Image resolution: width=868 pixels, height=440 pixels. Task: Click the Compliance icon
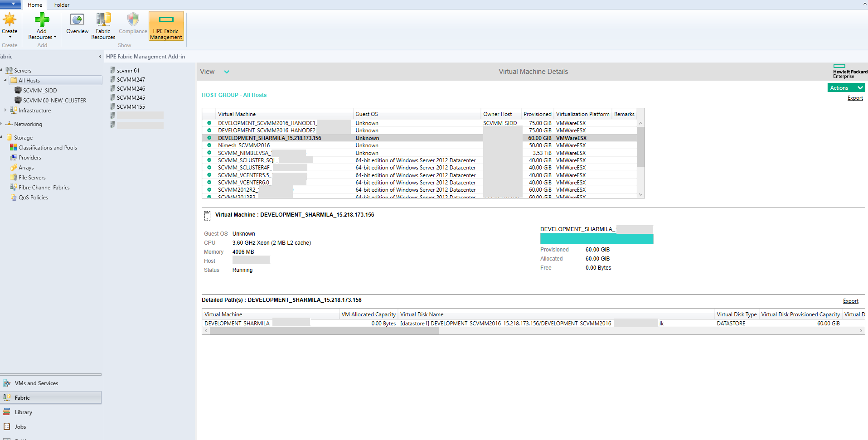point(132,25)
